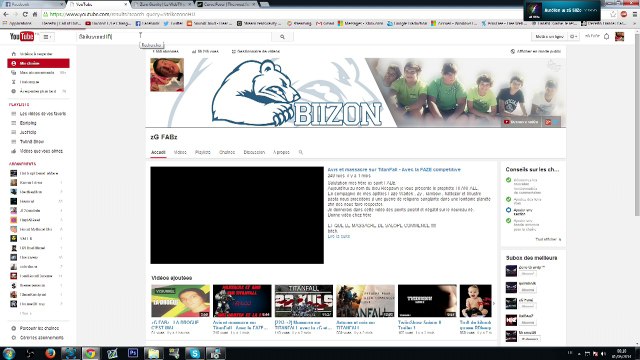The width and height of the screenshot is (640, 360).
Task: Switch to the Facebook browser tab
Action: [33, 4]
